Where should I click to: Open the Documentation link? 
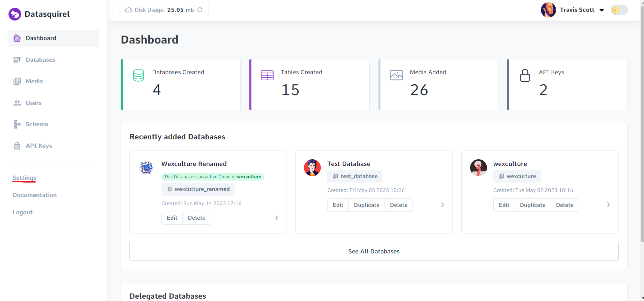pyautogui.click(x=35, y=195)
